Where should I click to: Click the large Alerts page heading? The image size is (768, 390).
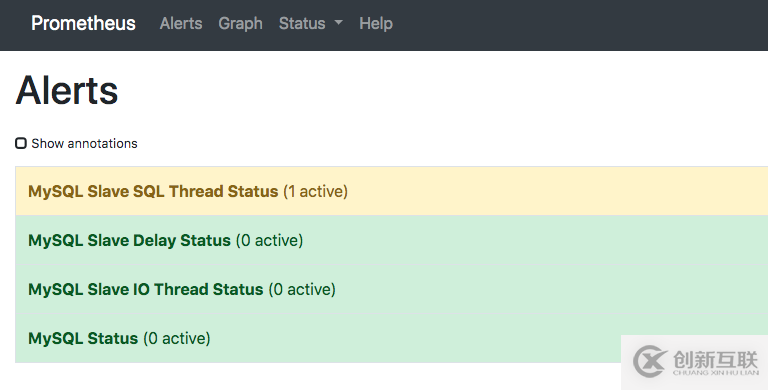[67, 91]
